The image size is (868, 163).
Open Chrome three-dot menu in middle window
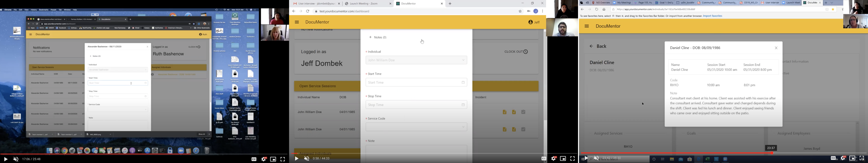click(x=542, y=12)
